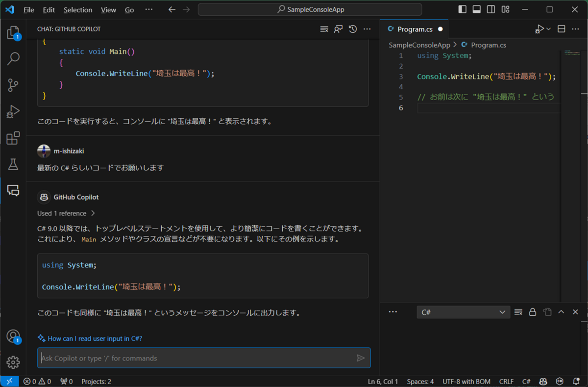Image resolution: width=588 pixels, height=387 pixels.
Task: Open the Testing beaker view
Action: 13,164
